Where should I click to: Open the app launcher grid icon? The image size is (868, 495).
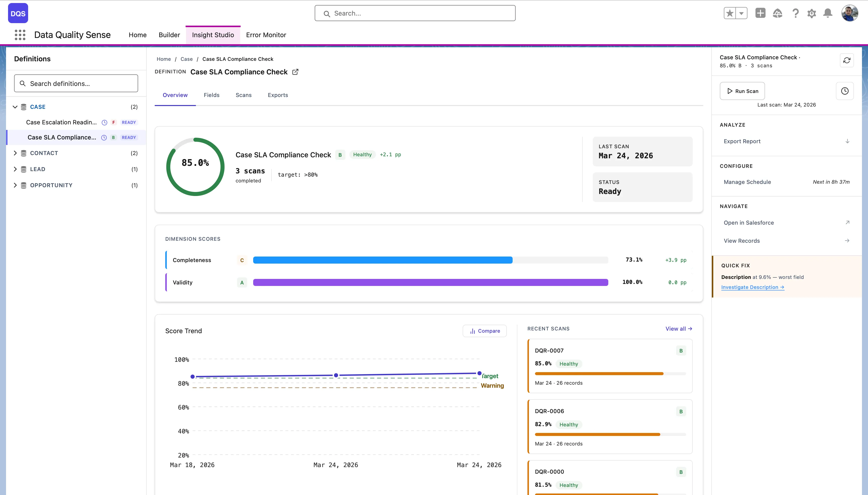20,35
